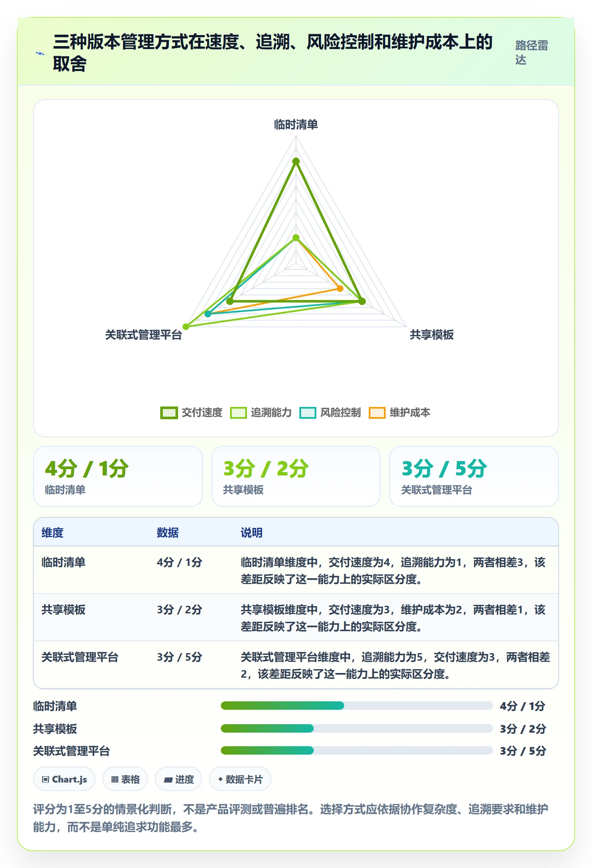The height and width of the screenshot is (868, 592).
Task: Click the orange 维护成本 data point near 共享模板
Action: pyautogui.click(x=340, y=288)
